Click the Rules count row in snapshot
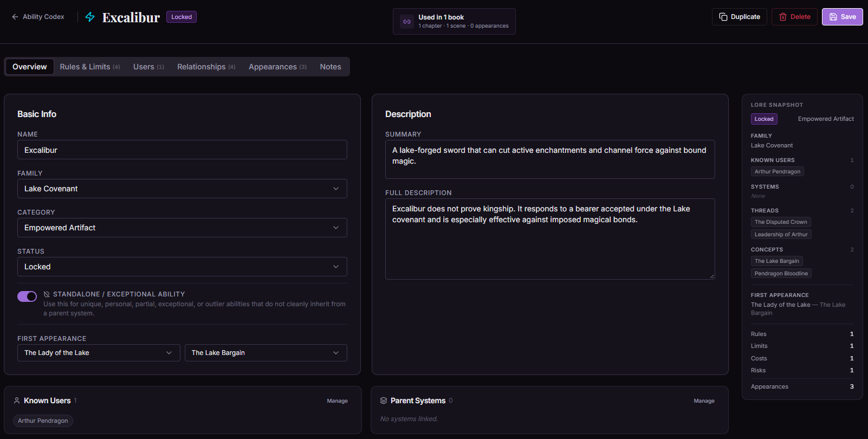868x439 pixels. coord(802,334)
